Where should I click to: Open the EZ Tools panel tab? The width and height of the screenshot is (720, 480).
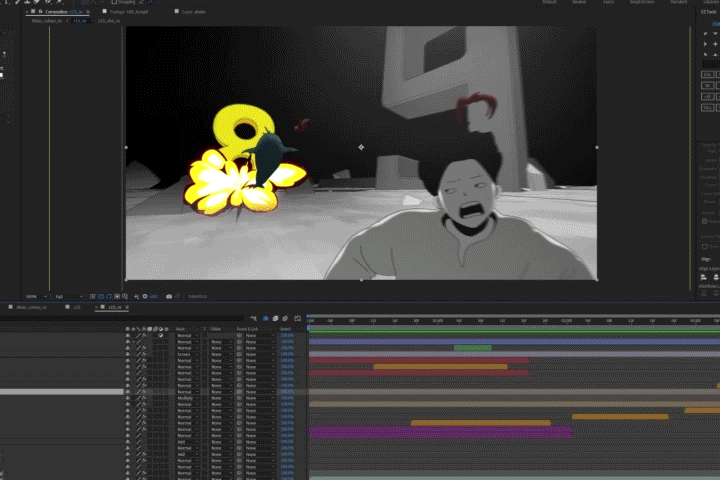point(709,11)
